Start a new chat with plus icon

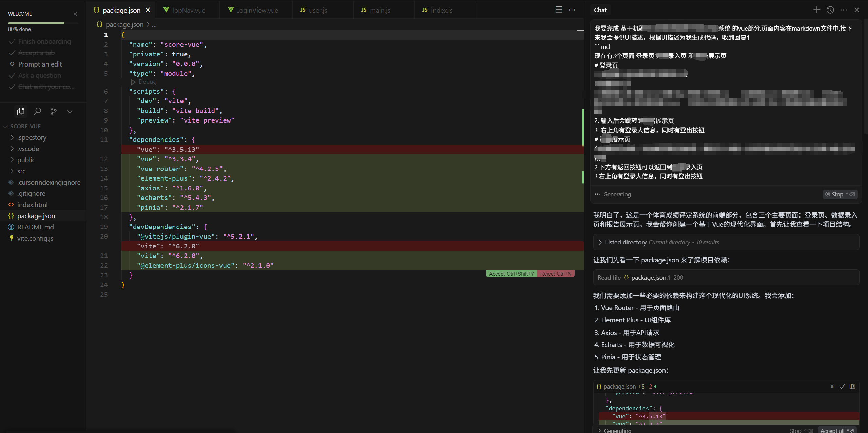(x=816, y=10)
